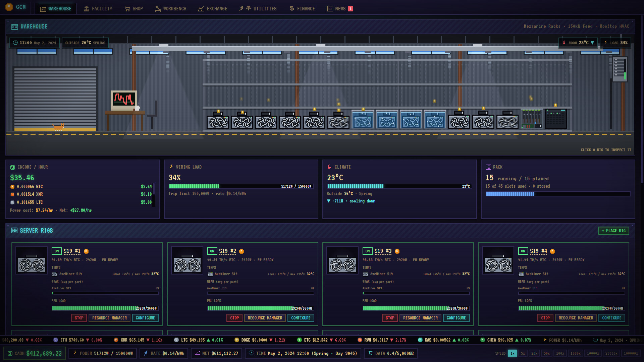This screenshot has height=362, width=644.
Task: Select 1x game speed
Action: pos(513,353)
